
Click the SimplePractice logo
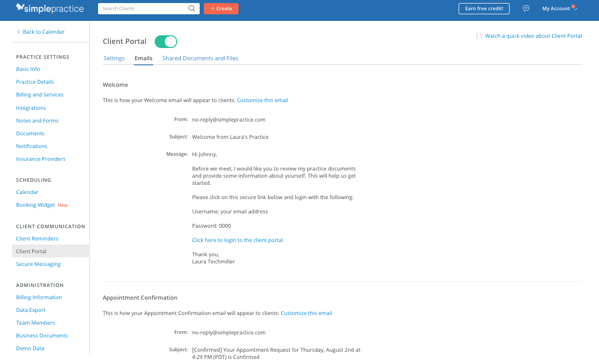click(50, 8)
